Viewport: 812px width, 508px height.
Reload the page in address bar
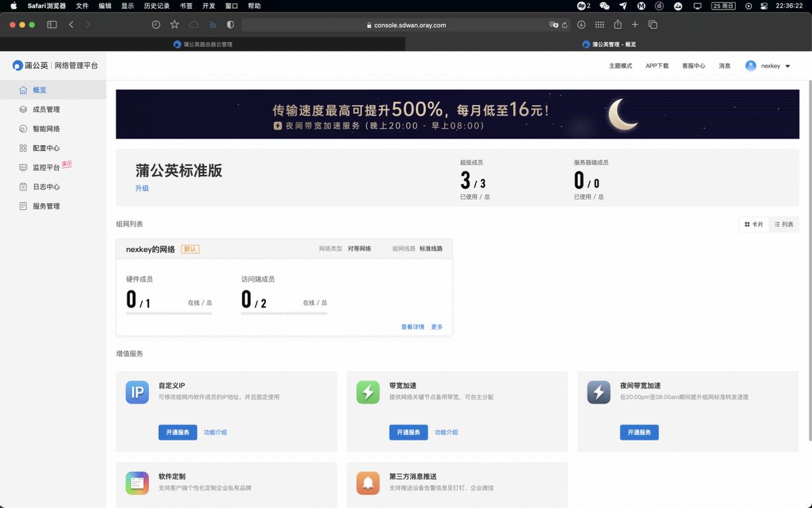(x=564, y=25)
